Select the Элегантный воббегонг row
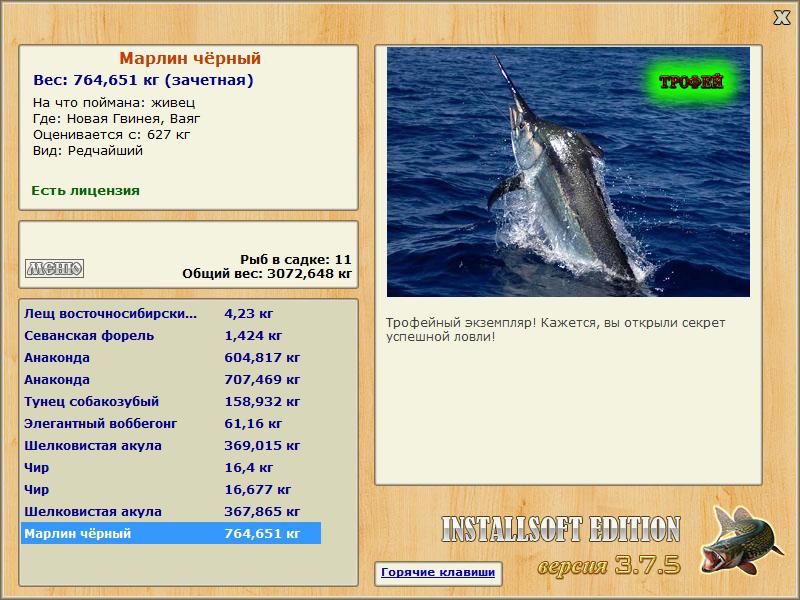 (171, 423)
